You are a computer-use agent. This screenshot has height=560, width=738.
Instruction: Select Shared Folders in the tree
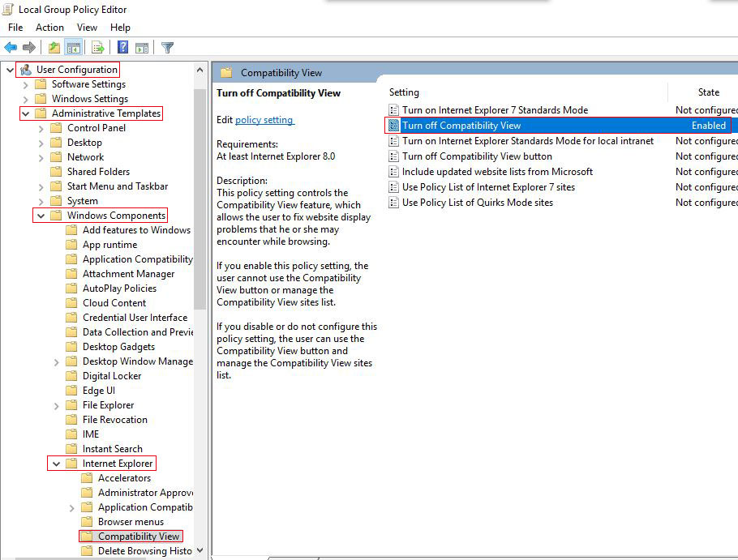98,172
